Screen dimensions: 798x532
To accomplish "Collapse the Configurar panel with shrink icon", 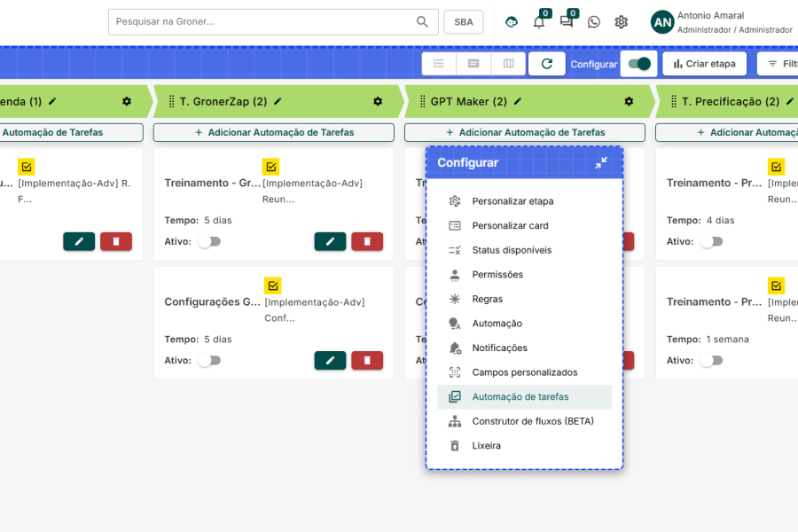I will coord(601,163).
